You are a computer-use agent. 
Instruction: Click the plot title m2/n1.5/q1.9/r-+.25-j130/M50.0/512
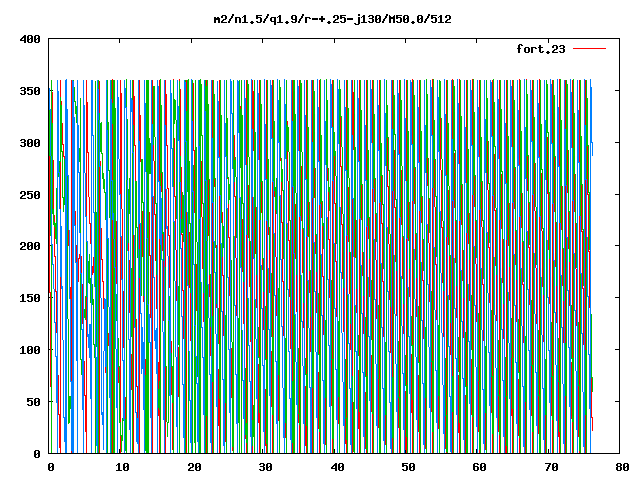pos(333,19)
